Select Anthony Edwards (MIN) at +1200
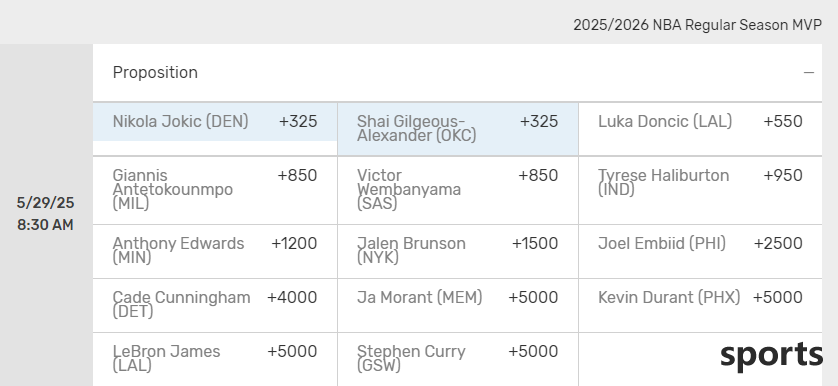Viewport: 838px width, 386px height. tap(215, 251)
